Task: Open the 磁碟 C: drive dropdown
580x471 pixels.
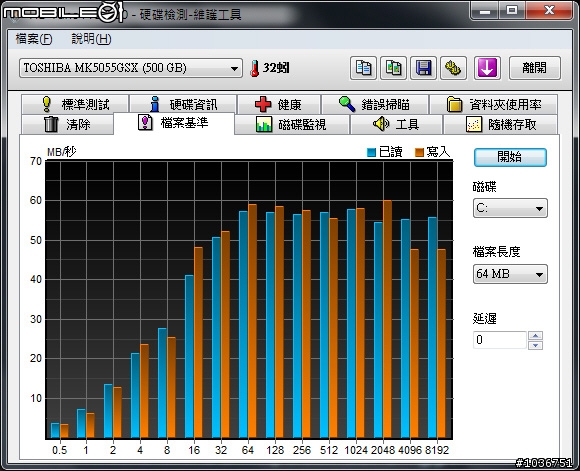Action: 510,208
